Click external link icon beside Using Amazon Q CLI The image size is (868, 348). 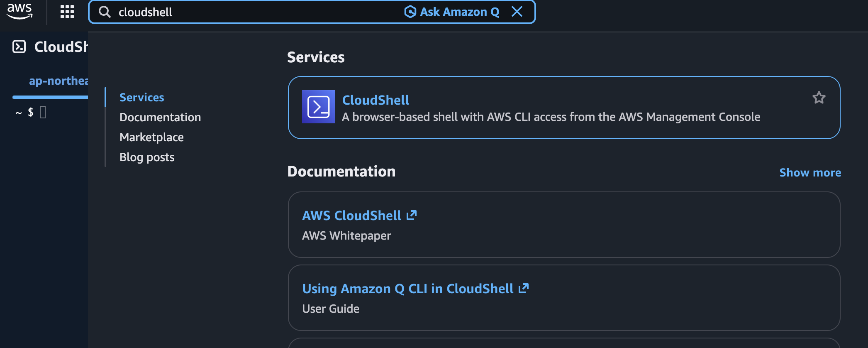(x=524, y=288)
